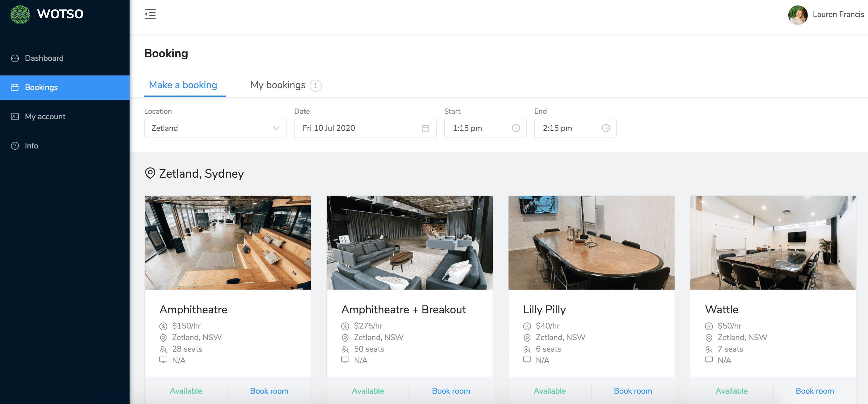Click the dollar icon on Wattle card

point(709,326)
